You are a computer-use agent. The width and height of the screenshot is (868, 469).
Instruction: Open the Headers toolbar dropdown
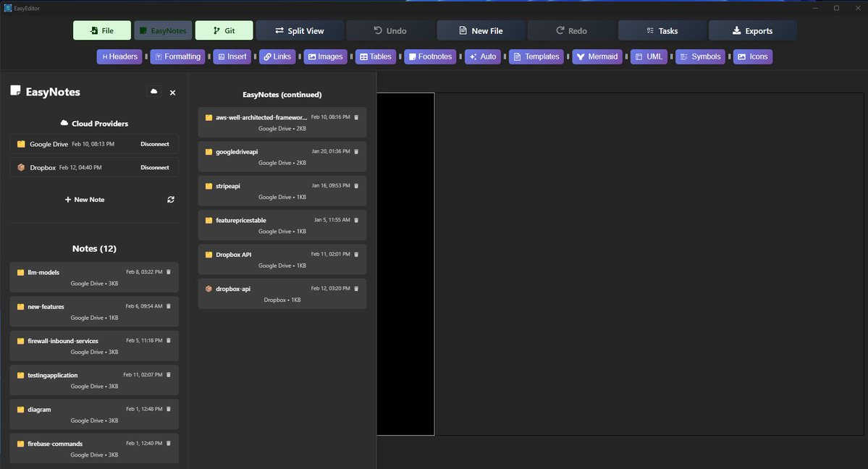(x=119, y=56)
